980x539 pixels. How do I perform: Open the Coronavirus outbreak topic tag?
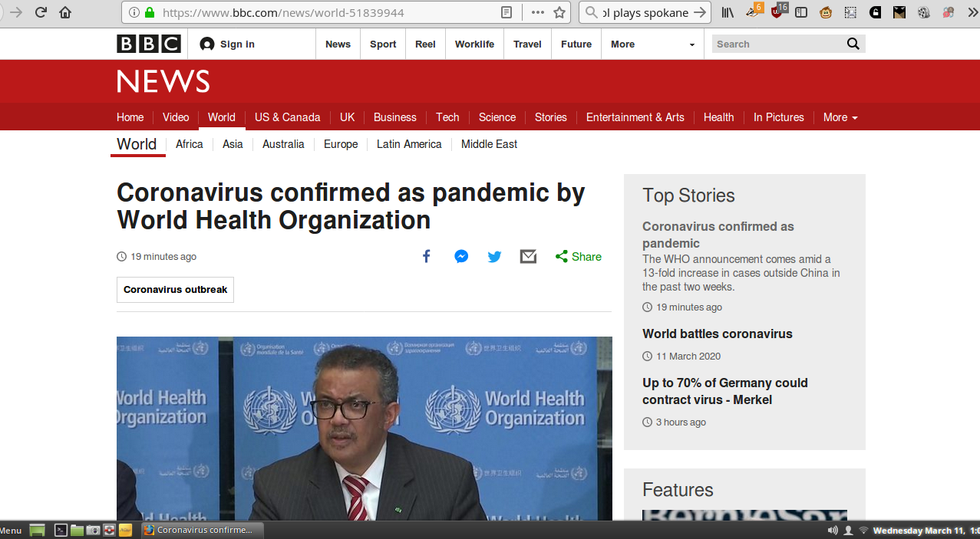coord(175,290)
